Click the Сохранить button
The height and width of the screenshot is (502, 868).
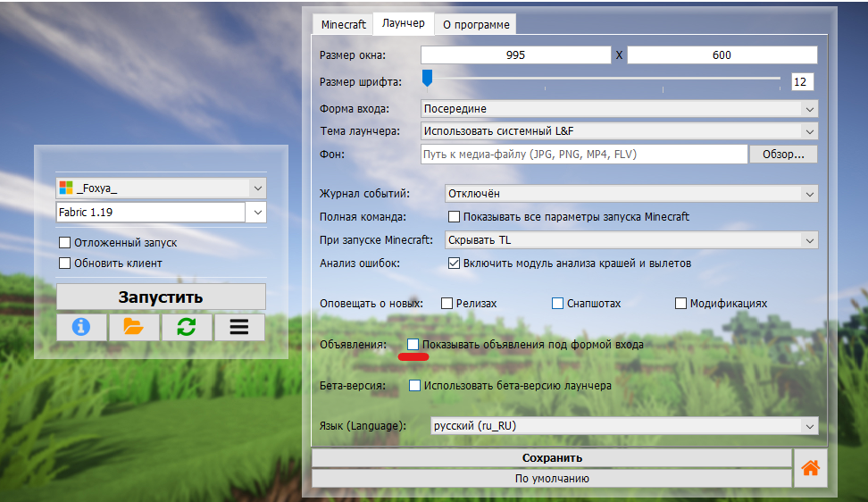click(x=552, y=458)
